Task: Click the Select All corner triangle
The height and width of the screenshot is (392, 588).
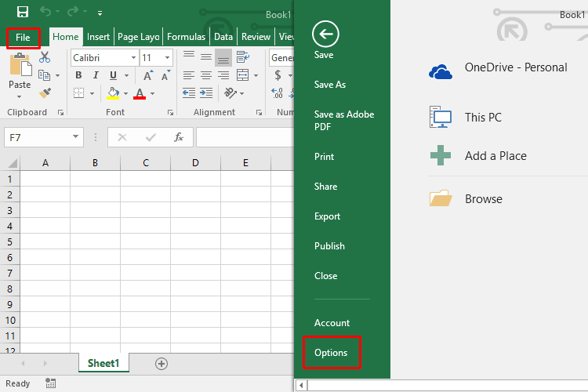Action: [13, 163]
